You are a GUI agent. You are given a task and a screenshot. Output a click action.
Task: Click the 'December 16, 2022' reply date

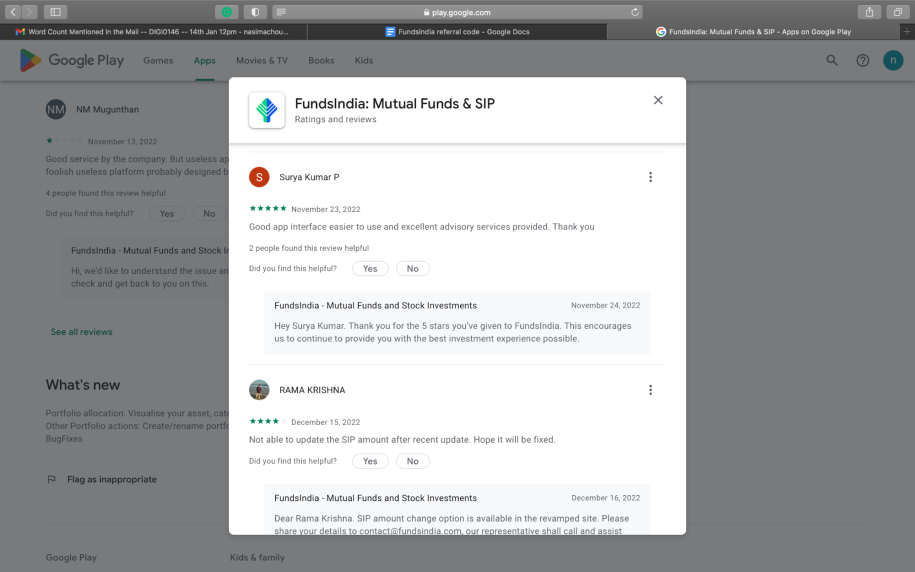[x=605, y=498]
